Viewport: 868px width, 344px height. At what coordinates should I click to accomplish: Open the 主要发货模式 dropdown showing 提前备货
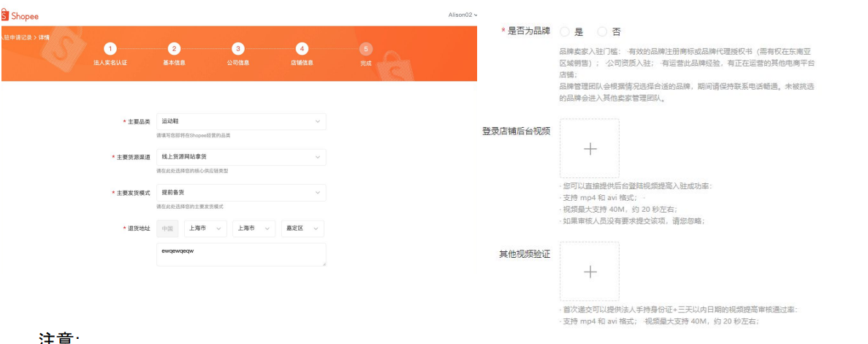tap(241, 193)
